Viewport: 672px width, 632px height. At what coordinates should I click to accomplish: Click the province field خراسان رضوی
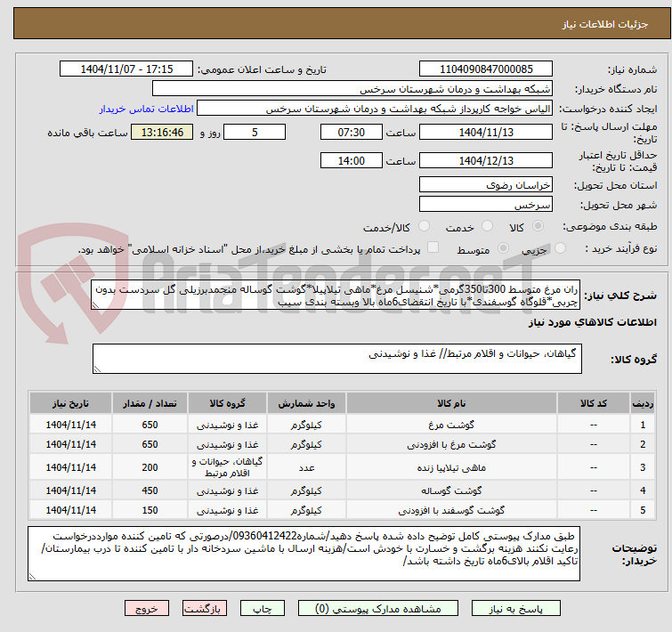486,184
